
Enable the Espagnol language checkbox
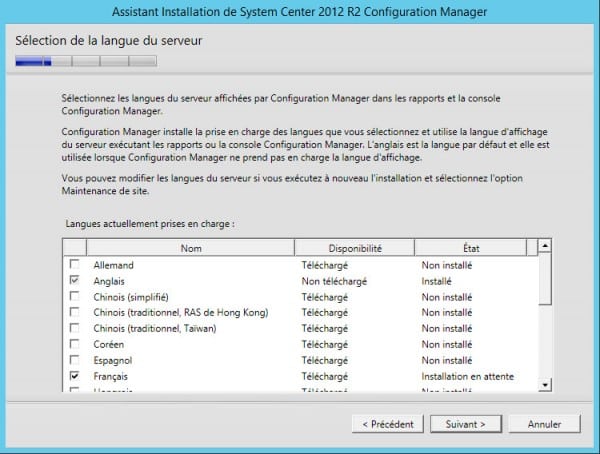75,359
